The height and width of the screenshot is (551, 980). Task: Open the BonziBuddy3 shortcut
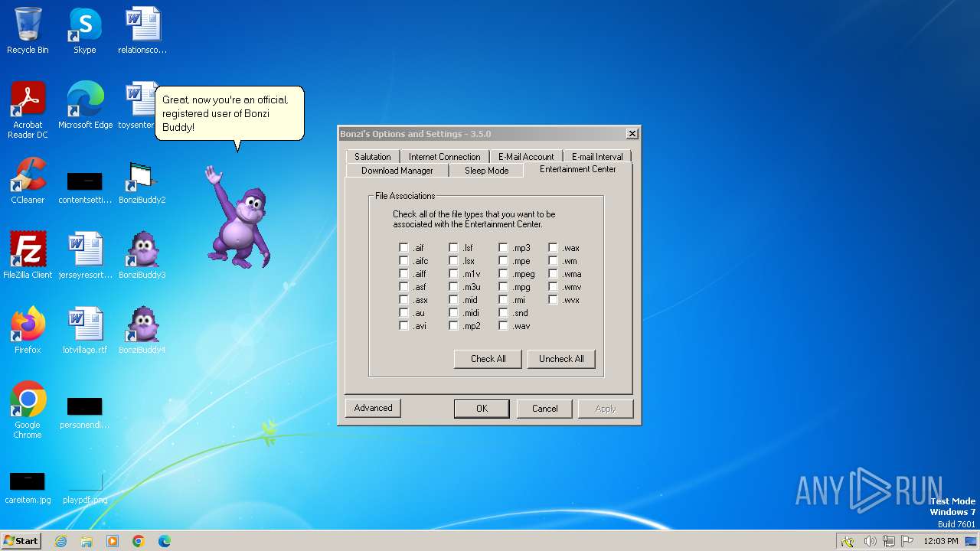click(x=142, y=256)
